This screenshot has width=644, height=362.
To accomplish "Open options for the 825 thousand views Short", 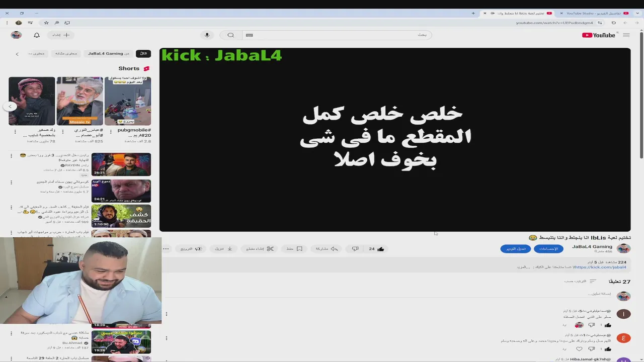I will pos(62,132).
